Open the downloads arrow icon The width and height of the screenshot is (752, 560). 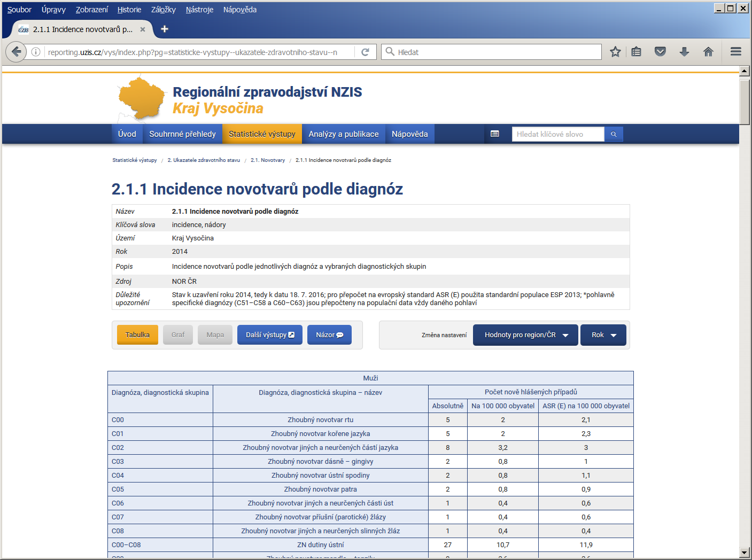click(x=684, y=52)
